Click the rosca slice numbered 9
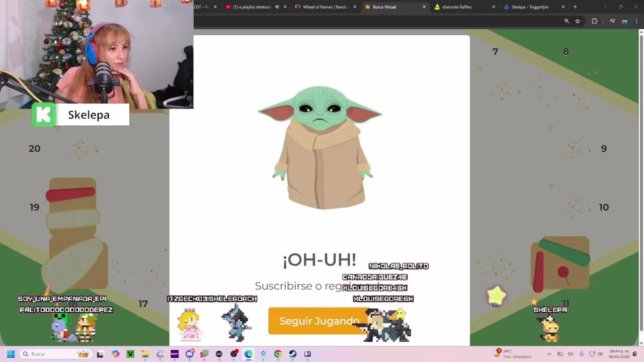 point(604,149)
